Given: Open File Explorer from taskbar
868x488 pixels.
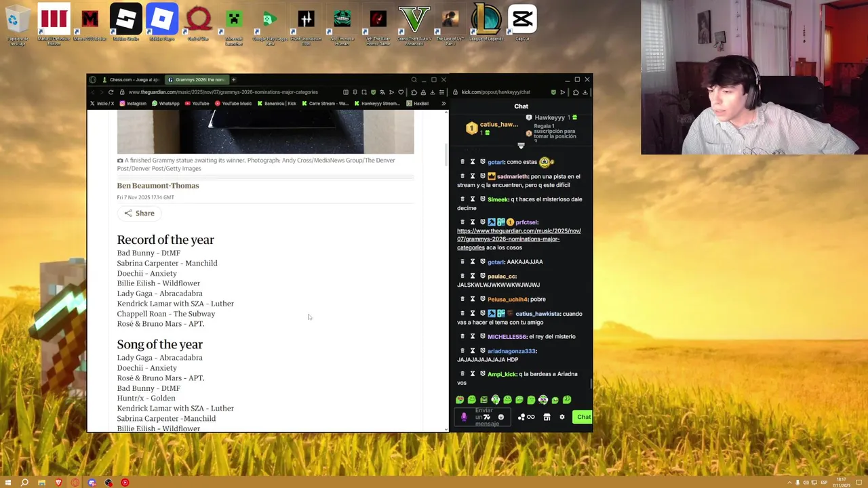Looking at the screenshot, I should click(x=41, y=483).
